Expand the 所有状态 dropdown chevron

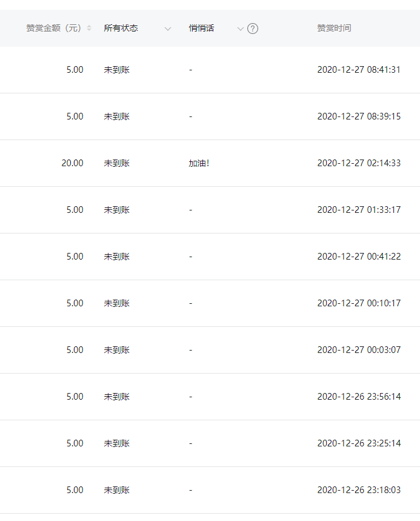click(x=168, y=29)
